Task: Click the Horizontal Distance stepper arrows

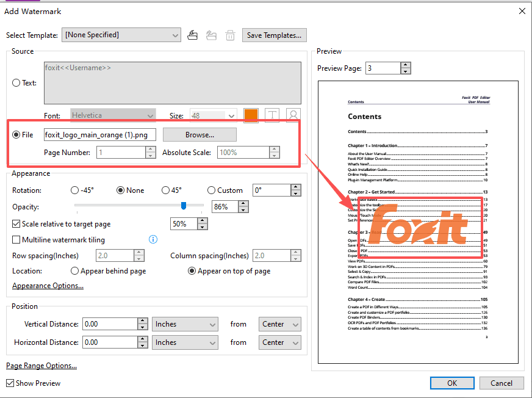Action: pyautogui.click(x=143, y=342)
